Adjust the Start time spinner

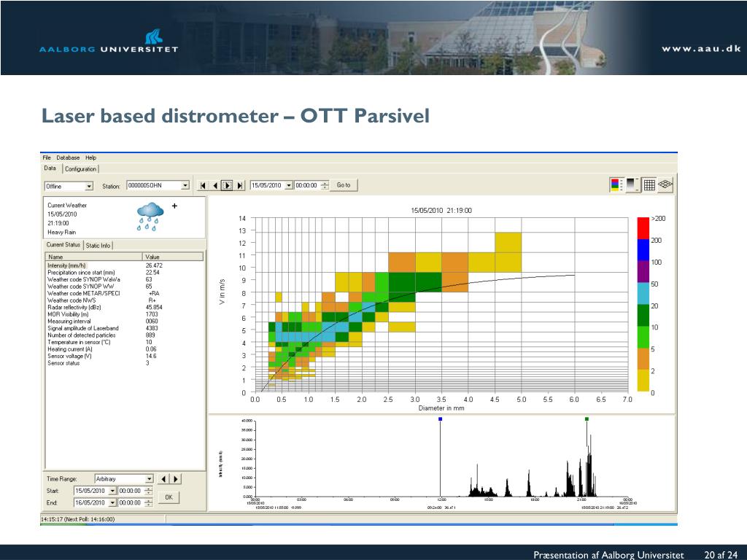point(149,491)
